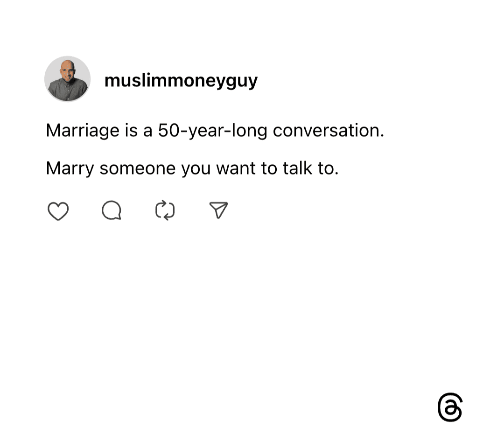Click the Threads logo in the corner

[450, 407]
